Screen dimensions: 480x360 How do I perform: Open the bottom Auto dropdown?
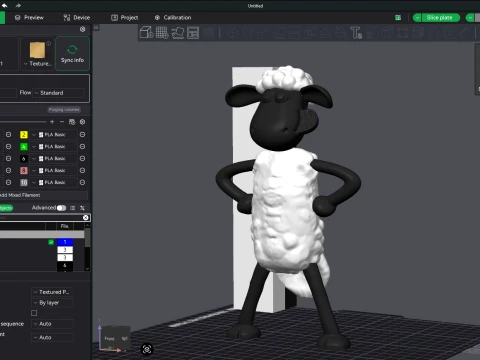click(52, 337)
